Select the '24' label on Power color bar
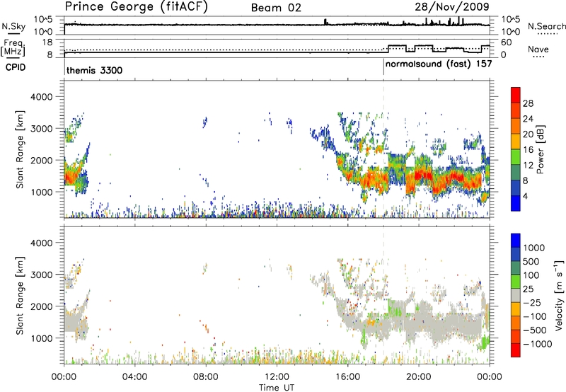 [528, 119]
